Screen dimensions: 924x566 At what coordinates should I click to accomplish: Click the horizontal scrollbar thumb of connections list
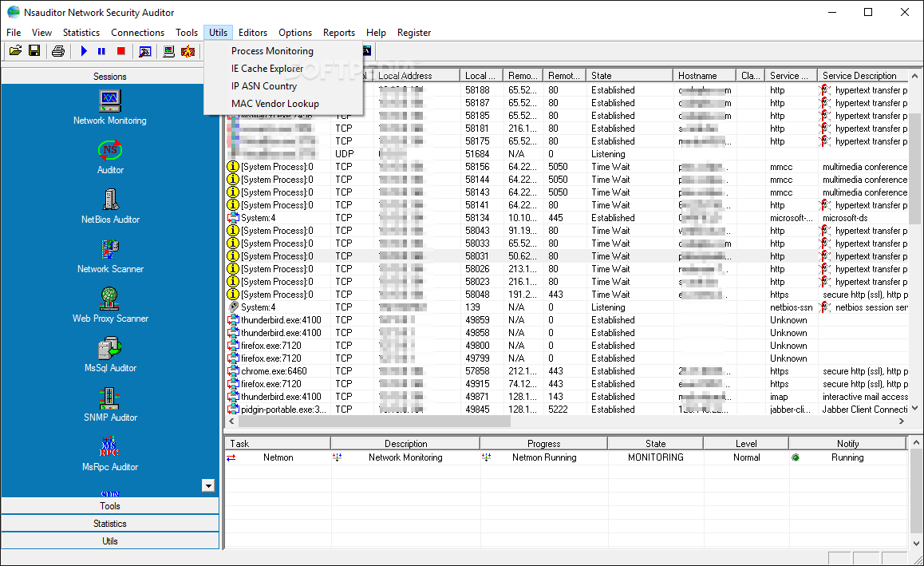(x=373, y=421)
